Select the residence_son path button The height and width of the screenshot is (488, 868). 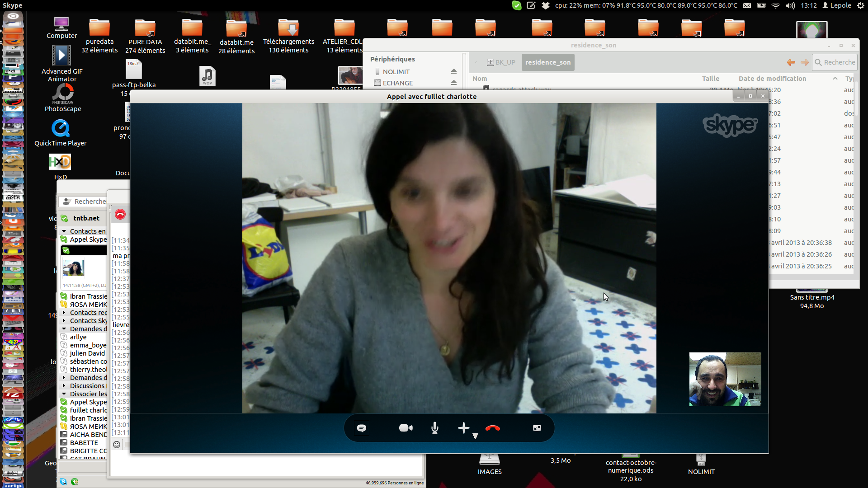(547, 62)
